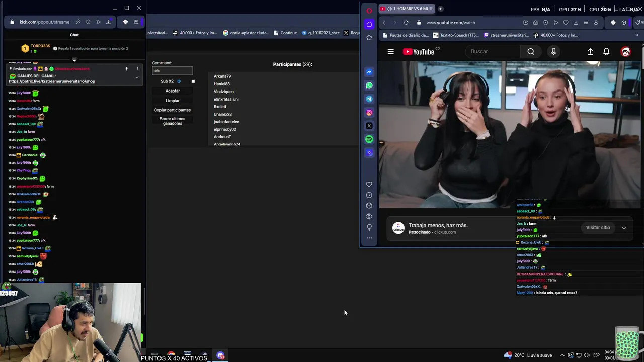Screen dimensions: 644x362
Task: Open YouTube hamburger guide menu
Action: coord(390,51)
